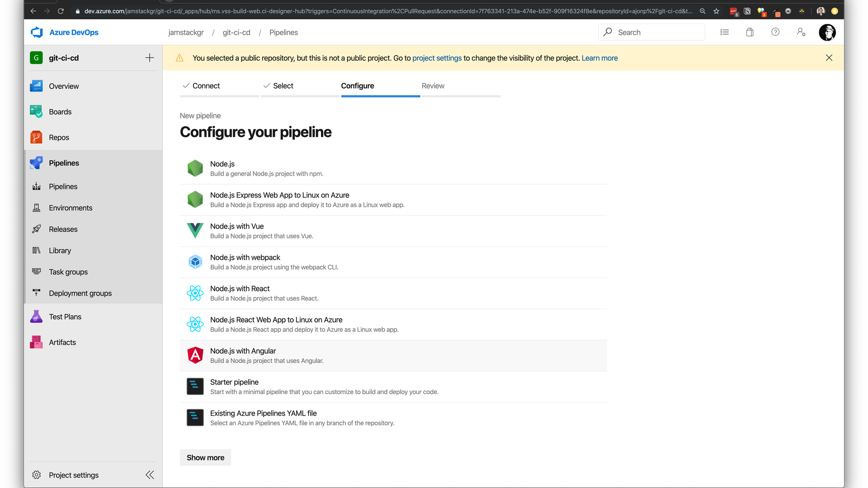Screen dimensions: 868x488
Task: Open Repos from the sidebar
Action: [59, 137]
